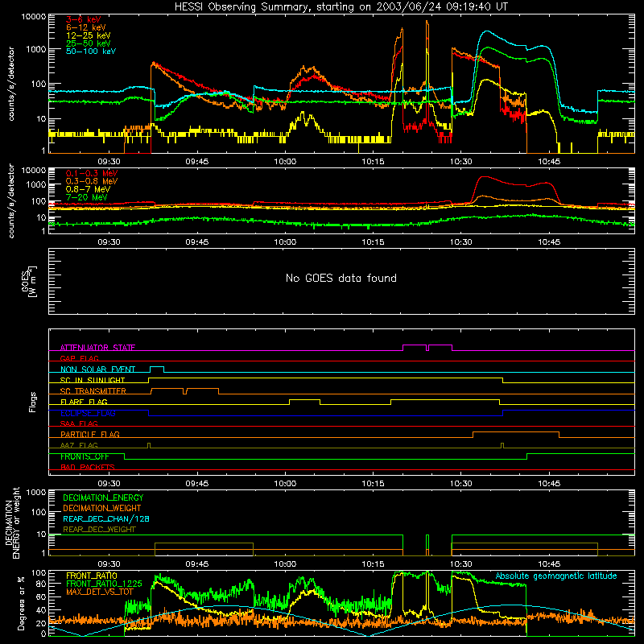This screenshot has width=644, height=644.
Task: Select the GAP_FLAG label
Action: pos(79,358)
